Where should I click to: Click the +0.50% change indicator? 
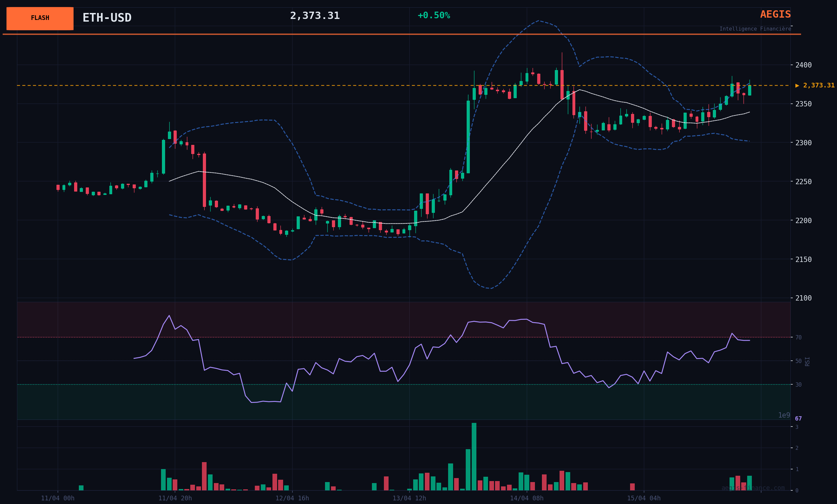click(433, 16)
